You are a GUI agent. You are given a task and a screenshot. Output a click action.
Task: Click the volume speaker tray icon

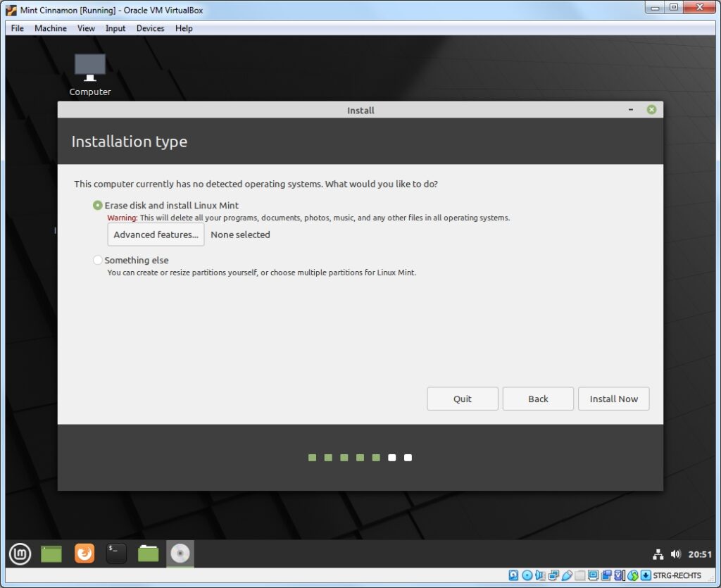click(675, 554)
